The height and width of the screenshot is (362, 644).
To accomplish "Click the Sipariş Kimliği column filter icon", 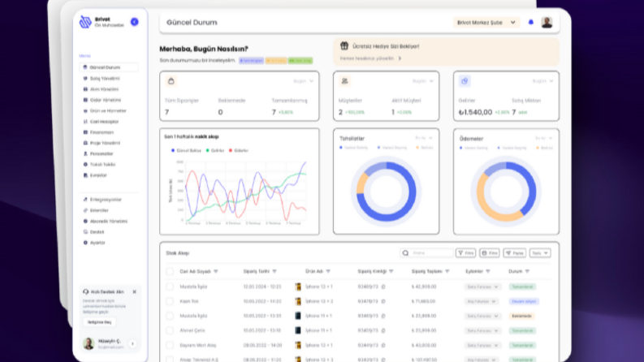I will [391, 271].
